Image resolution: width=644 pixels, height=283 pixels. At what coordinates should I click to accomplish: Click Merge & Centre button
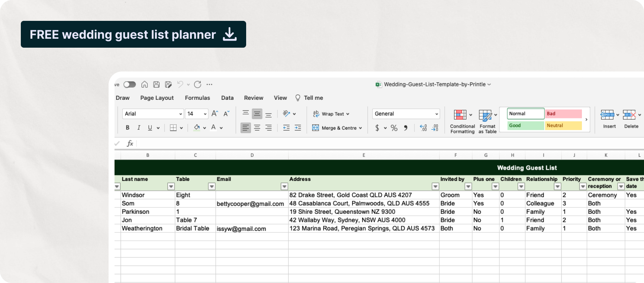(x=337, y=128)
